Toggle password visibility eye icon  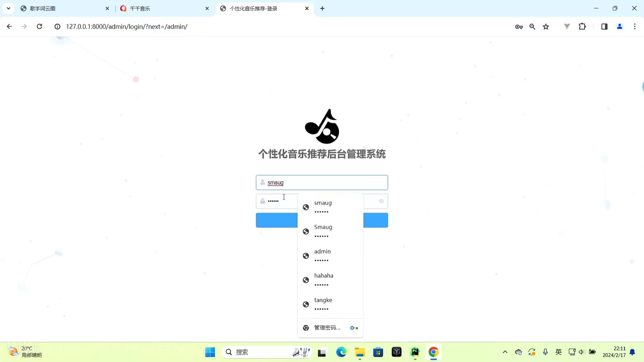click(381, 201)
